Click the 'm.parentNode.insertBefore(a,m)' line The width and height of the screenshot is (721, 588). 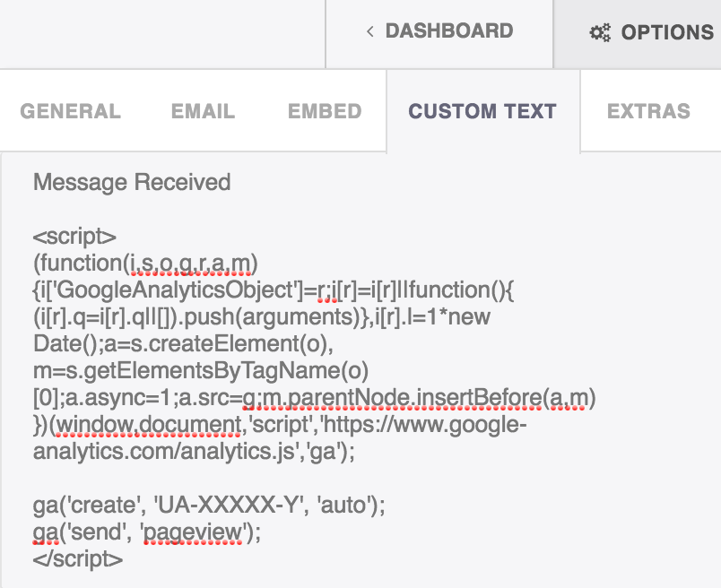315,398
